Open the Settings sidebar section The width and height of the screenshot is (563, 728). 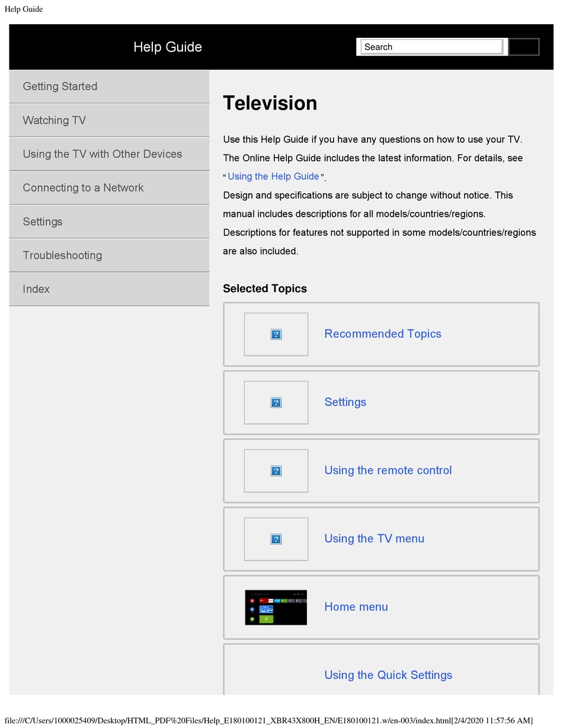coord(42,222)
